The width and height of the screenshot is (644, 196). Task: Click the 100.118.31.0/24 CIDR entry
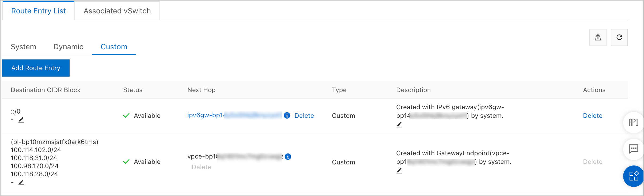(x=34, y=158)
